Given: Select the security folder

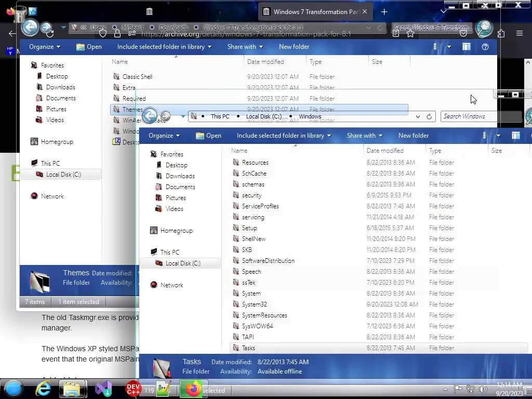Looking at the screenshot, I should pyautogui.click(x=252, y=195).
